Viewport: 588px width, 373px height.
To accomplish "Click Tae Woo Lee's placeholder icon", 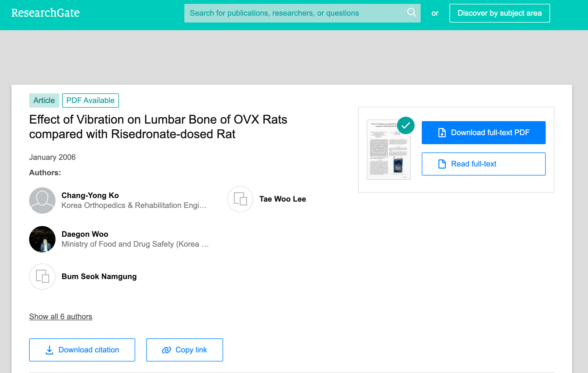I will coord(240,199).
